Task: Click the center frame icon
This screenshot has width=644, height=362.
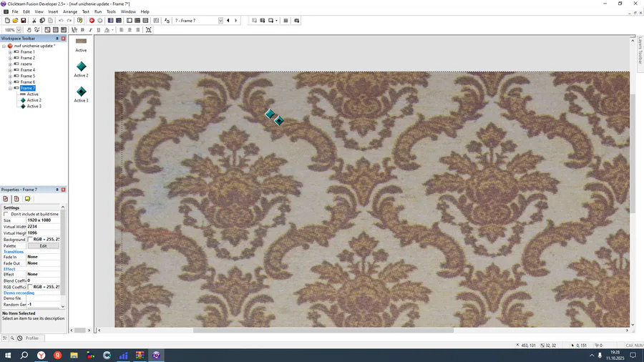Action: (x=149, y=30)
